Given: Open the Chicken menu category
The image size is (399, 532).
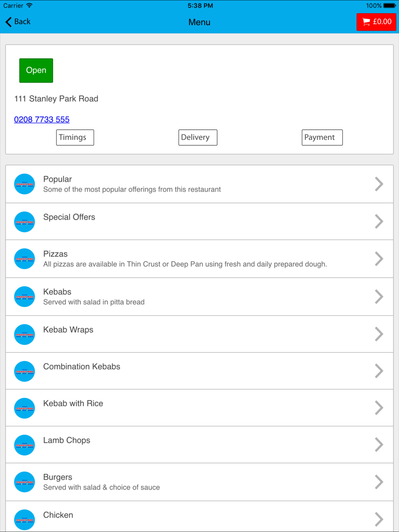Looking at the screenshot, I should [199, 517].
